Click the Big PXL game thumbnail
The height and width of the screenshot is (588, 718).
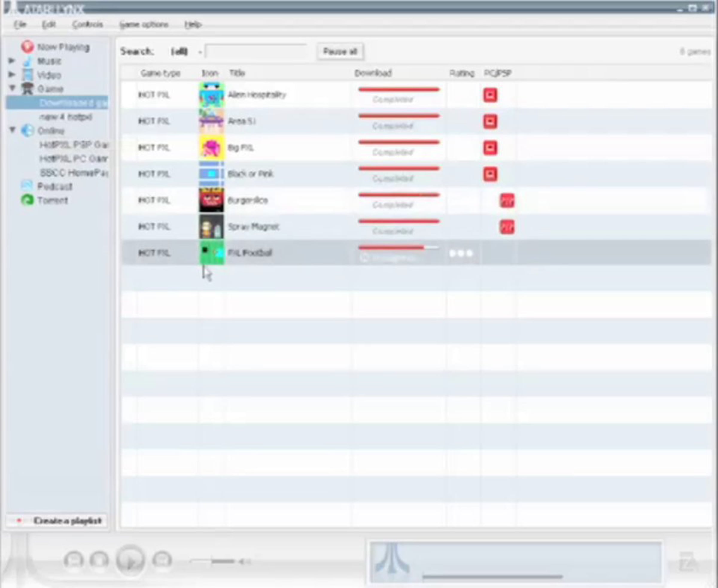211,148
